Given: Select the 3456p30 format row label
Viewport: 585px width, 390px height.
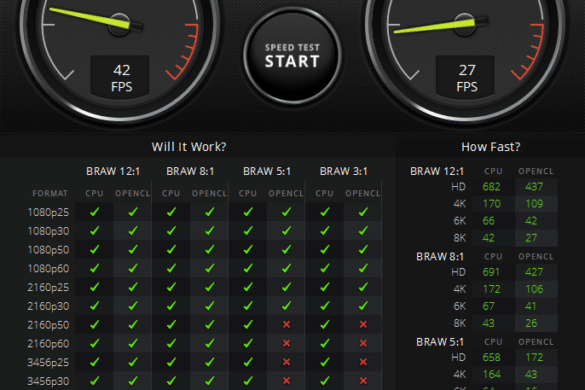Looking at the screenshot, I should pos(48,381).
